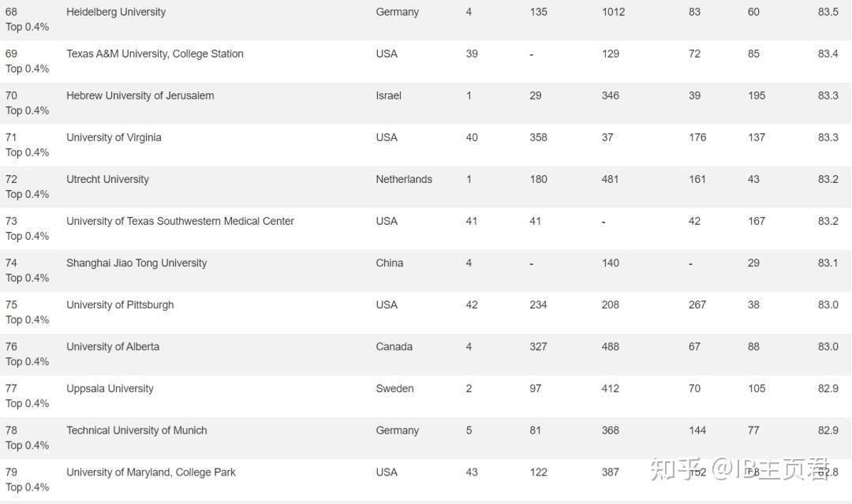Open University of Texas Southwestern Medical Center

[180, 221]
